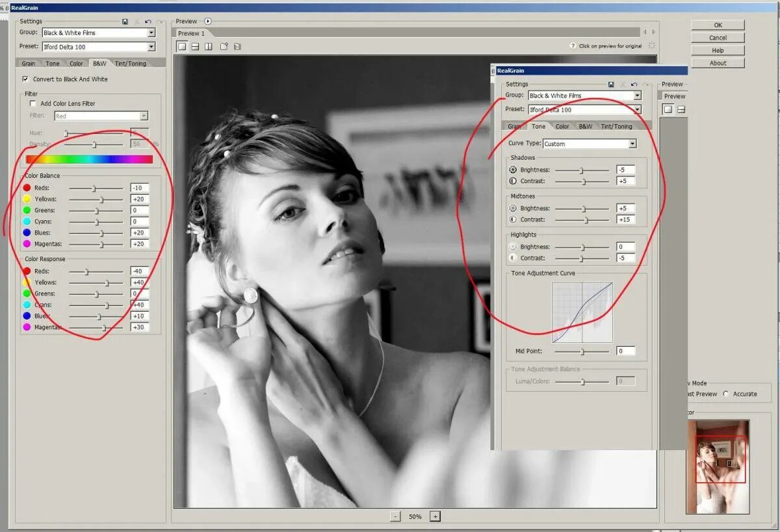Open Tint/Toning tab in the inset RealGrain window
This screenshot has width=780, height=532.
616,126
